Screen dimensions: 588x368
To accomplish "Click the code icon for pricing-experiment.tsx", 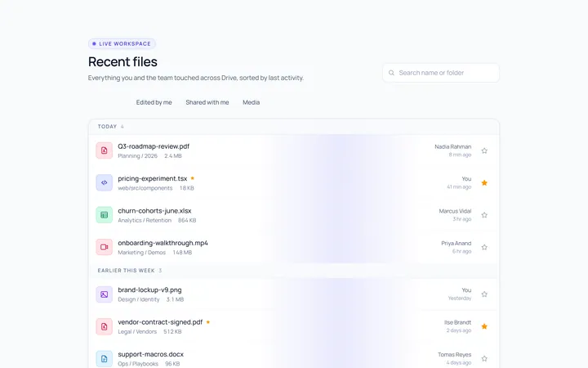I will pyautogui.click(x=105, y=183).
